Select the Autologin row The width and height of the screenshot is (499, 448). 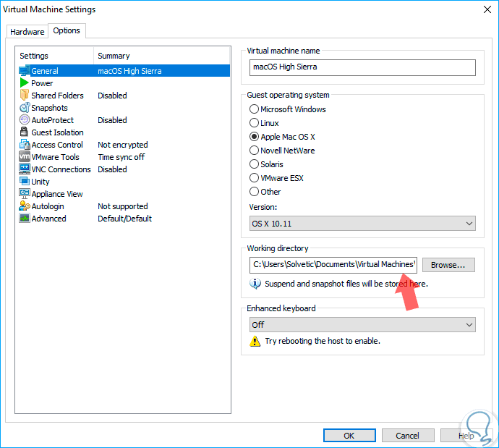tap(124, 206)
